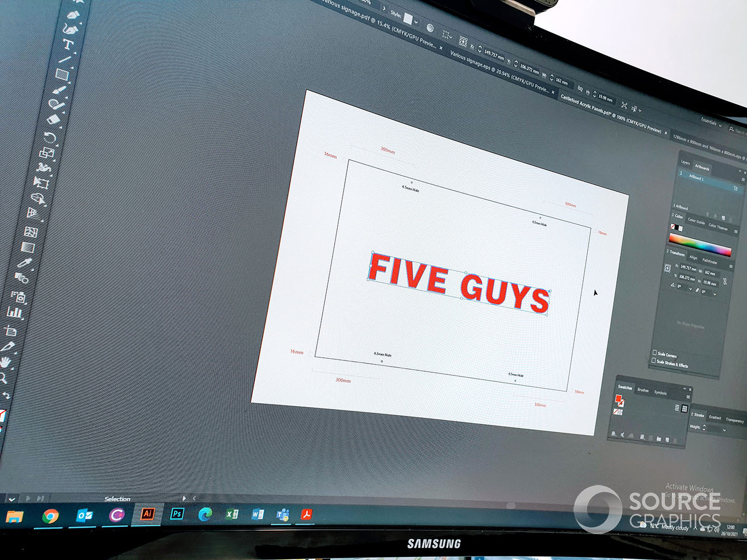Select the Type tool in the toolbar

tap(67, 45)
